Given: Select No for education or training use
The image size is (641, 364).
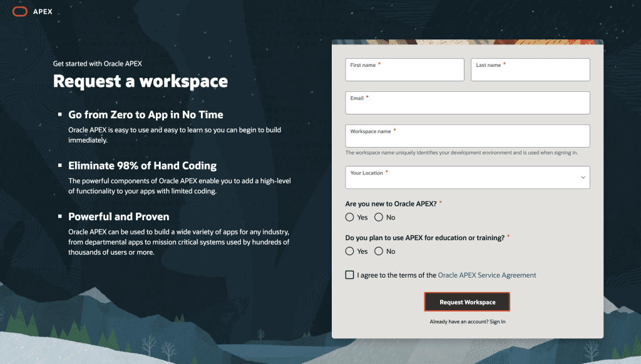Looking at the screenshot, I should tap(378, 251).
